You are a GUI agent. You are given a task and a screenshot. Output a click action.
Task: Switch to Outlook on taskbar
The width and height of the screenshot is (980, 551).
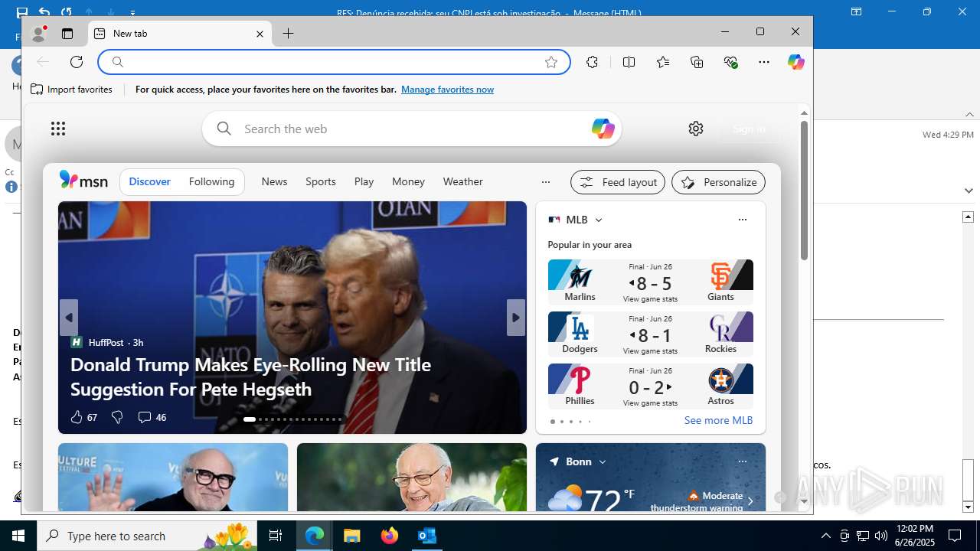coord(426,536)
